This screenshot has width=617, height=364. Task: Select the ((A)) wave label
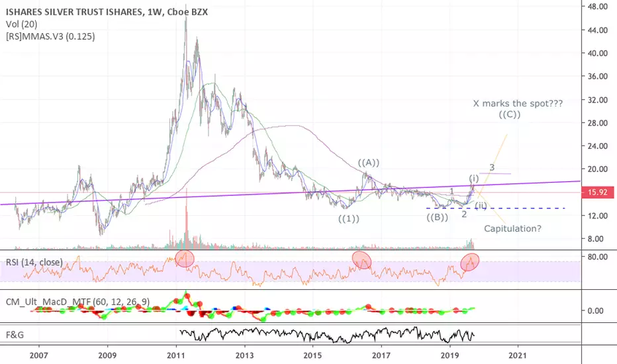[368, 162]
